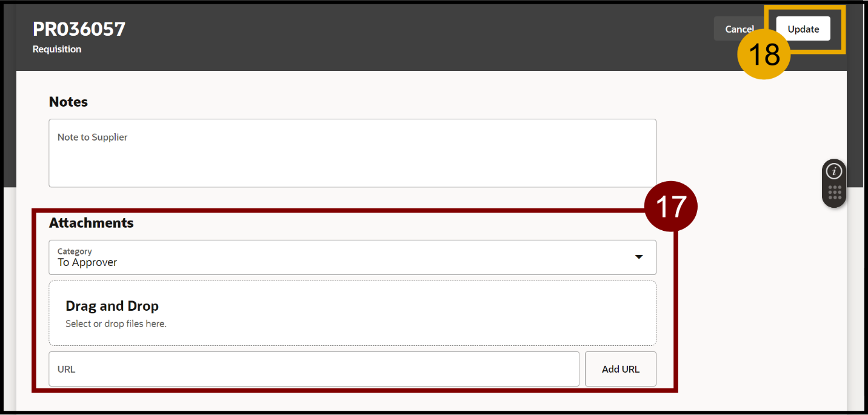868x415 pixels.
Task: Click the Attachments section heading
Action: pyautogui.click(x=91, y=223)
